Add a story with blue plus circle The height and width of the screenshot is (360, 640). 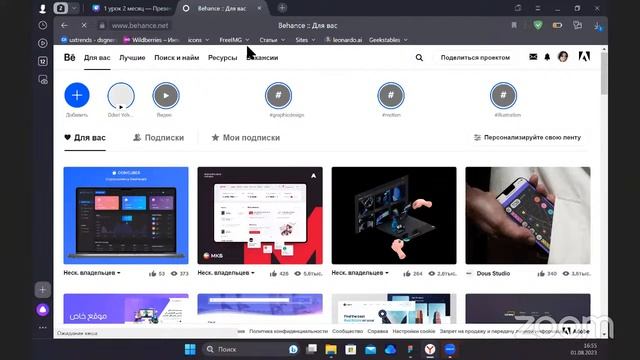[x=77, y=95]
